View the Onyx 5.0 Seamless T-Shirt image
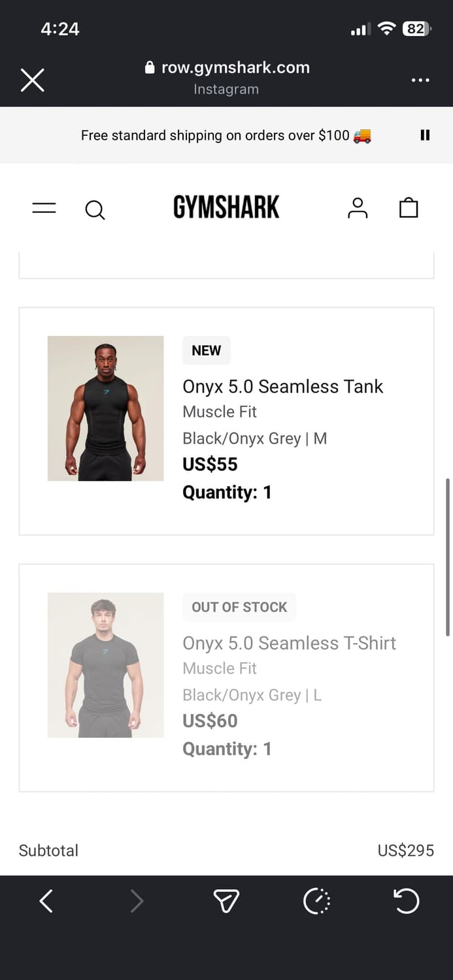453x980 pixels. 106,665
